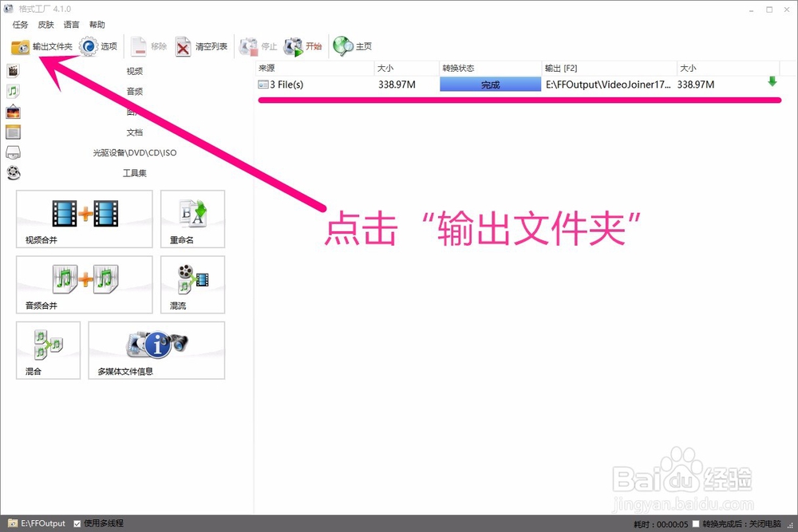Click the 转换状态 column header
The height and width of the screenshot is (532, 798).
pyautogui.click(x=491, y=68)
